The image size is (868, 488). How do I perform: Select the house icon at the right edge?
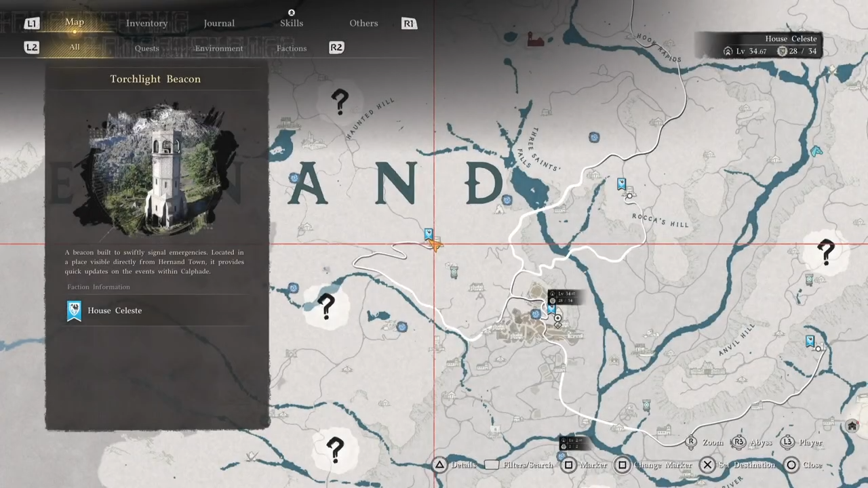pyautogui.click(x=852, y=426)
